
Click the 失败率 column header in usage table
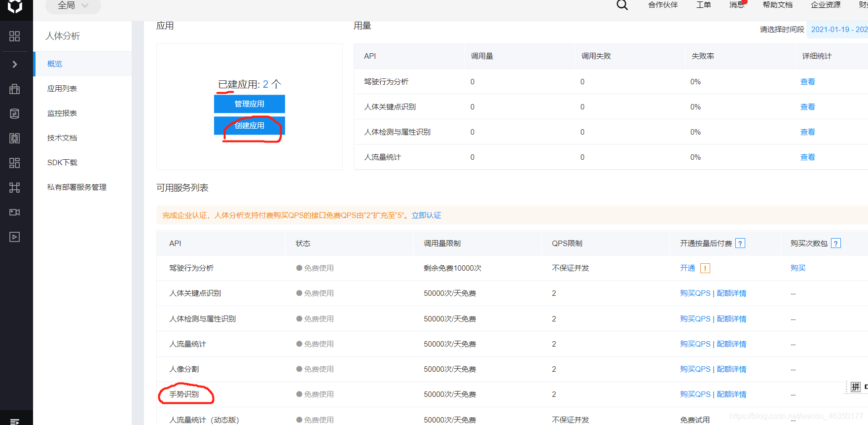click(x=703, y=56)
